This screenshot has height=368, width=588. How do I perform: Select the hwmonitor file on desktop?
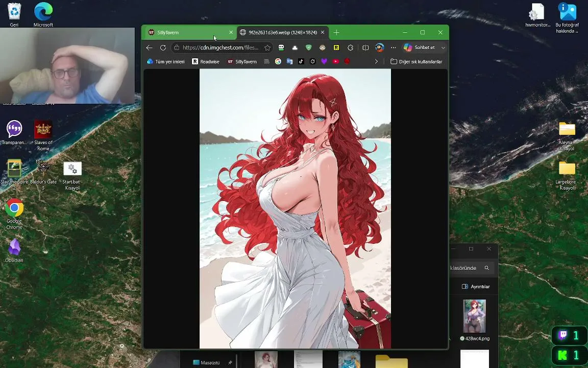pos(537,15)
